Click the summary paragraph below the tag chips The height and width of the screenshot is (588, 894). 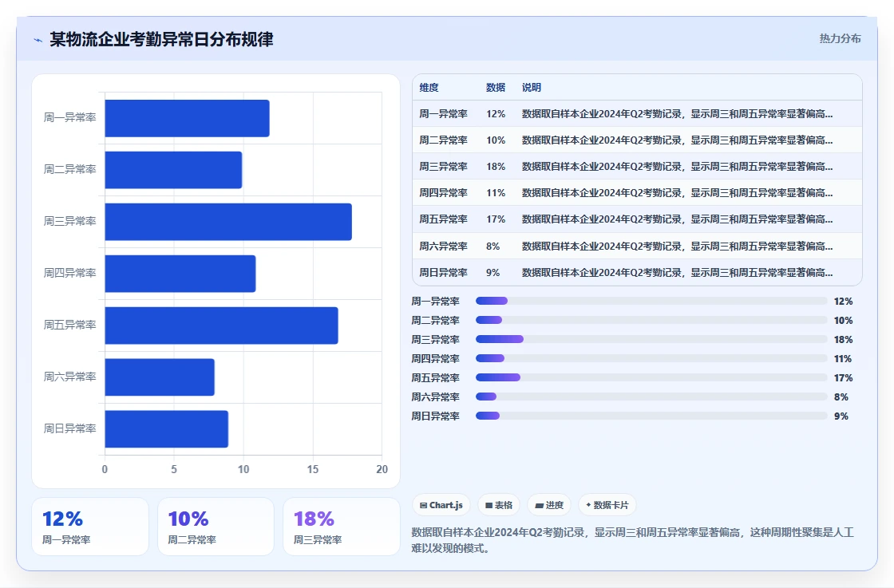[633, 540]
